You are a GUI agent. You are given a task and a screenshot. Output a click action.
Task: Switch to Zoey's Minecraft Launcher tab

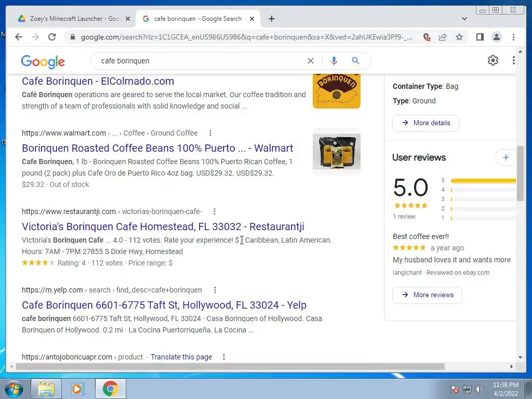click(x=74, y=19)
